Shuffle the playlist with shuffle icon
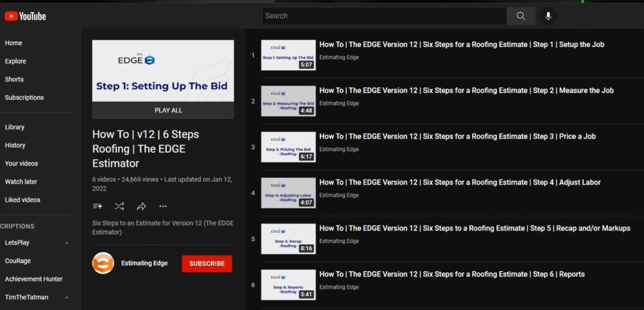The width and height of the screenshot is (644, 310). pyautogui.click(x=120, y=206)
